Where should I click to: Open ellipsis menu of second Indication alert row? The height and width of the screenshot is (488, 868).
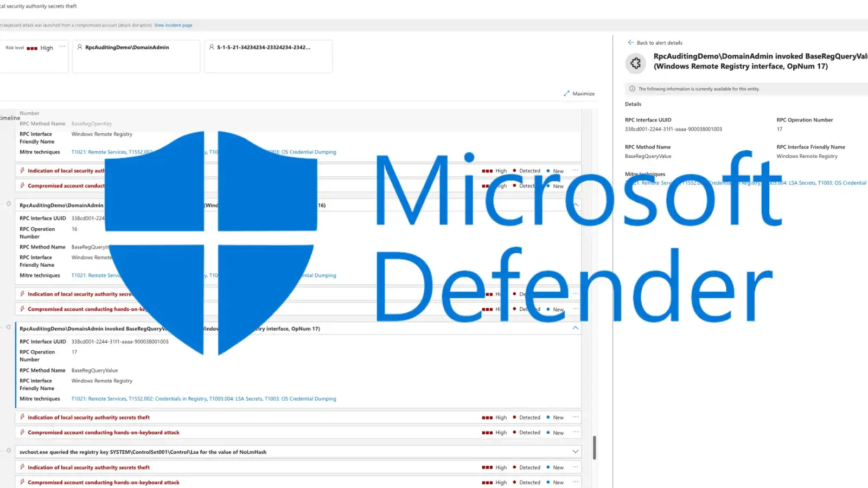coord(575,293)
